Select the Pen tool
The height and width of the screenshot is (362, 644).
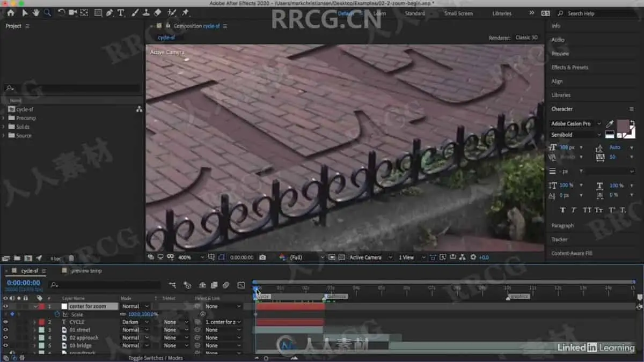pyautogui.click(x=109, y=12)
